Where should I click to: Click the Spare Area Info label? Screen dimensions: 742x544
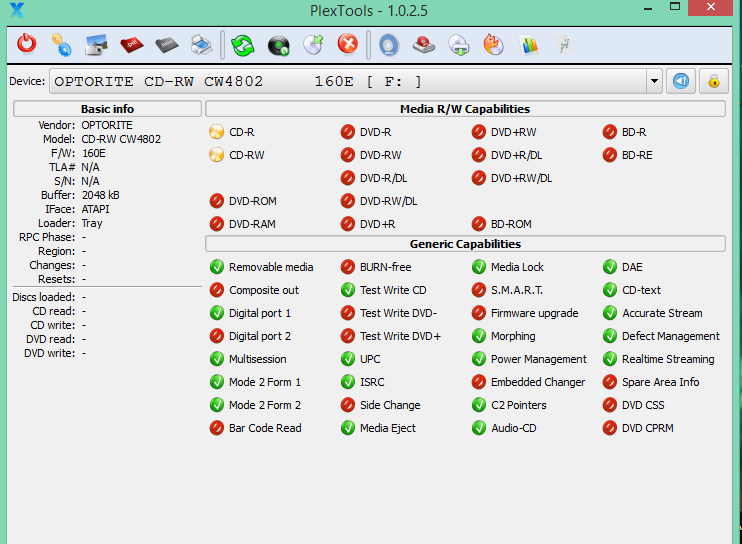coord(660,382)
